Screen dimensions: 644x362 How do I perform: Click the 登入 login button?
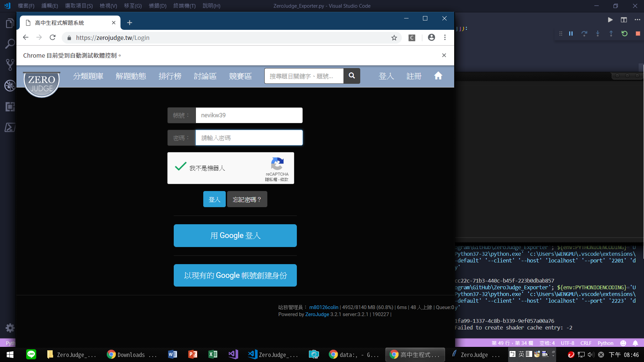(214, 199)
